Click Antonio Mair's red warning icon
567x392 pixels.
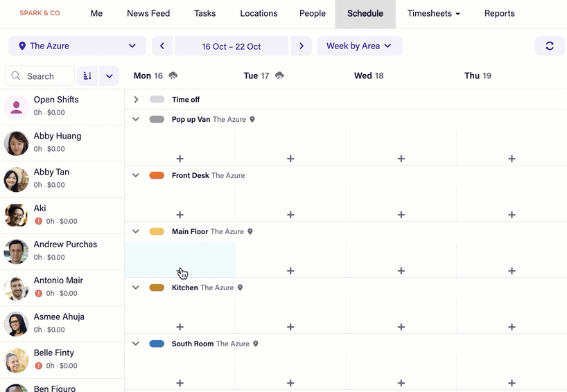coord(38,294)
